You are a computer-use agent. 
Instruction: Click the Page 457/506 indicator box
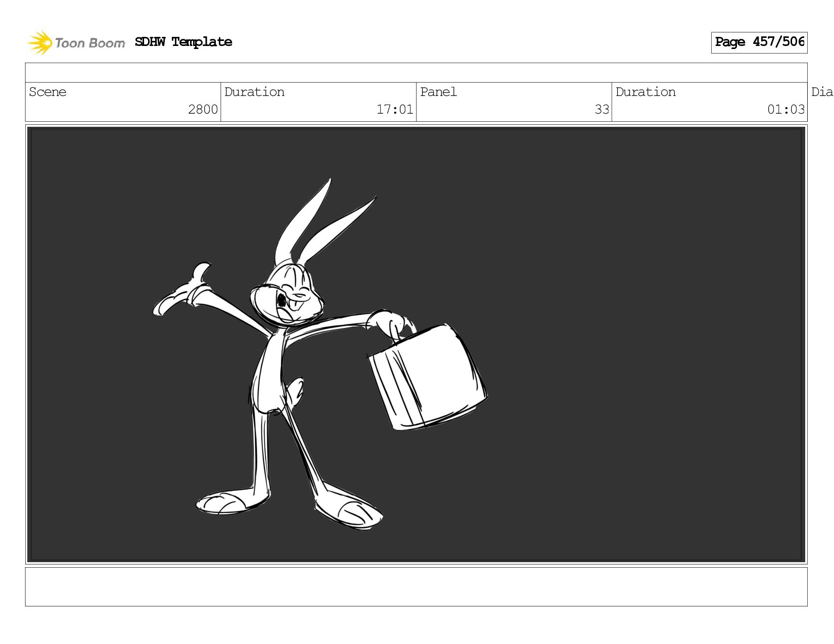click(759, 42)
